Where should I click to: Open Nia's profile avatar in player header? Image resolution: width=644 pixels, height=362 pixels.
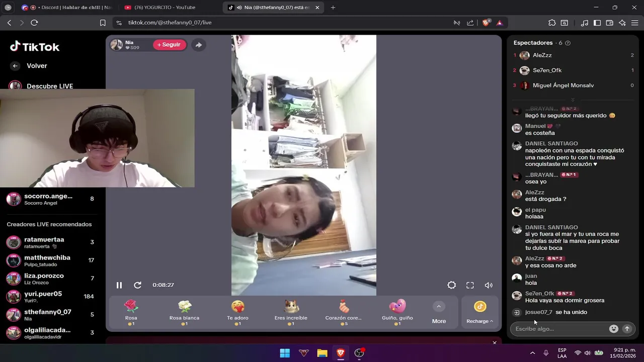point(116,45)
